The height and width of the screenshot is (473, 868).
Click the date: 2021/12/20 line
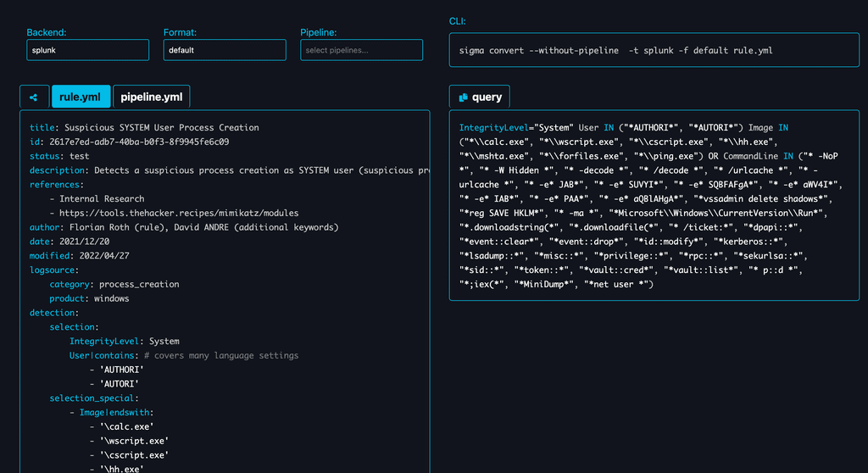point(70,242)
